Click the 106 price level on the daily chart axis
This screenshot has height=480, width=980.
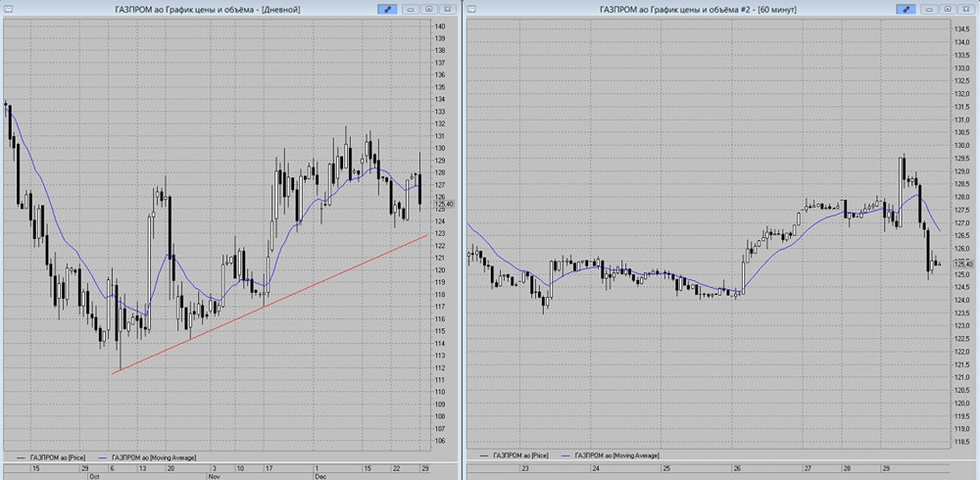tap(440, 441)
